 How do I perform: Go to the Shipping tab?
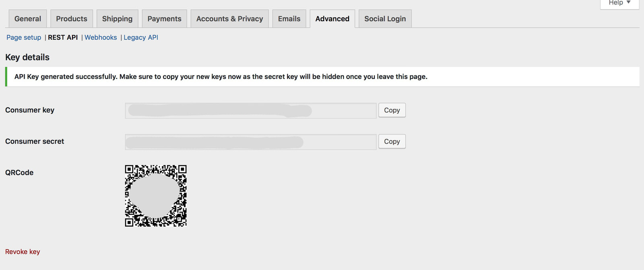[x=117, y=19]
